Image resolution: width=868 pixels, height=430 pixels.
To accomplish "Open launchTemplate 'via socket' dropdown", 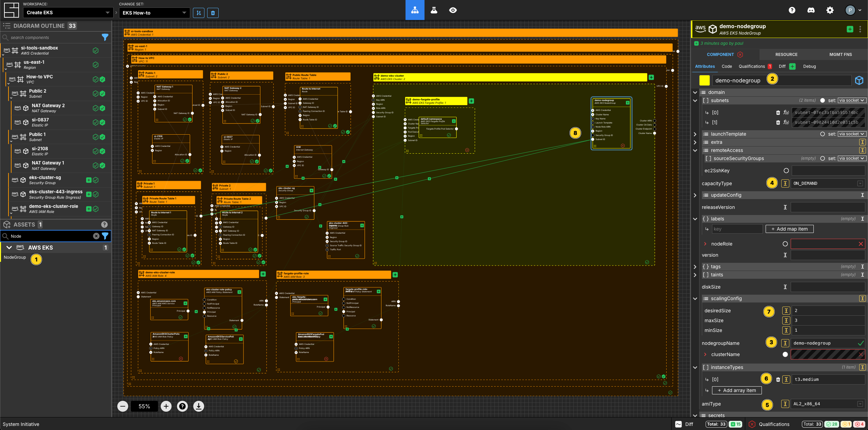I will 852,134.
